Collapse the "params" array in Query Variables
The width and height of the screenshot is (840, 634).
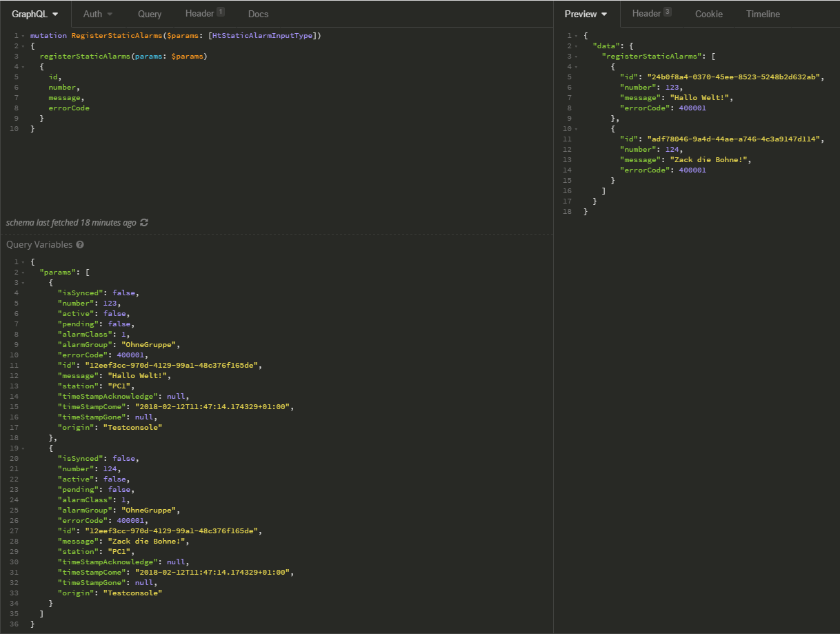click(23, 273)
